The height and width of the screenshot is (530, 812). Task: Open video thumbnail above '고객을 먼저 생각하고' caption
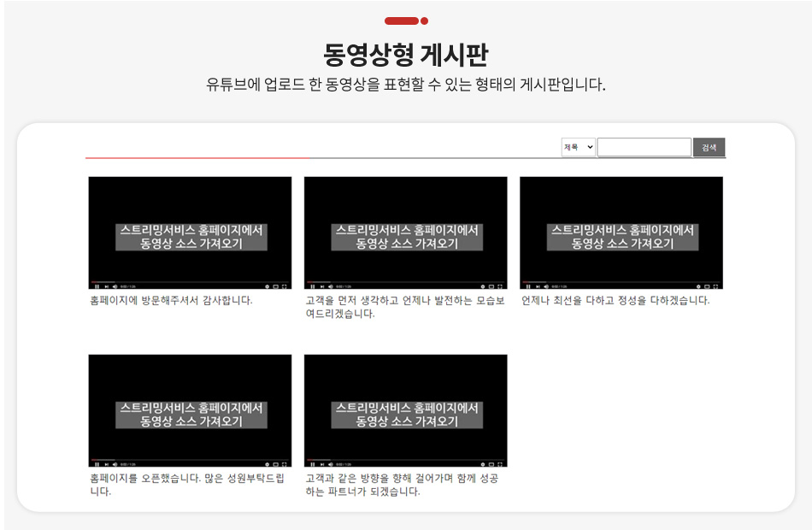405,233
